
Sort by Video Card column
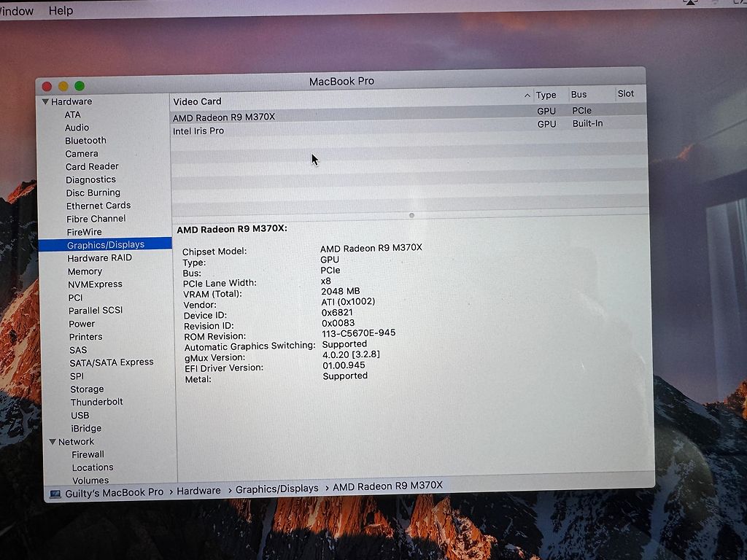click(x=197, y=101)
